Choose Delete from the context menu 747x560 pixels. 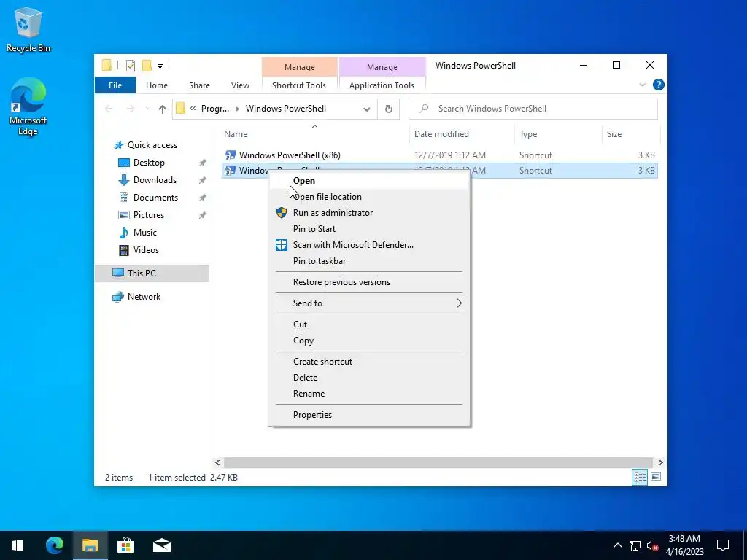[x=369, y=378]
